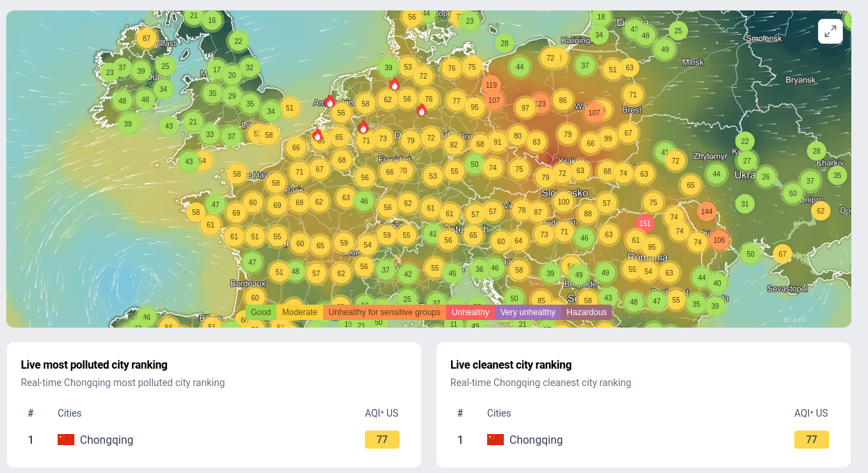Click the orange 106 marker near Chisinau
This screenshot has width=868, height=473.
pos(719,240)
